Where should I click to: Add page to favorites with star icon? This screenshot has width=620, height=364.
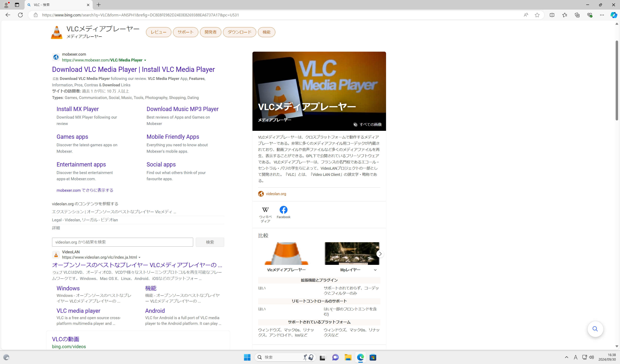point(537,15)
